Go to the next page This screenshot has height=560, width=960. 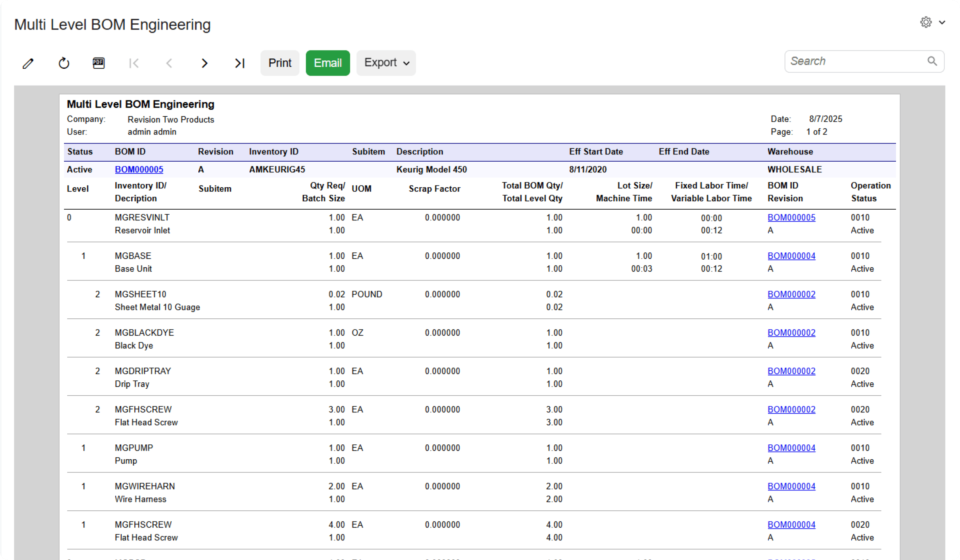coord(205,63)
